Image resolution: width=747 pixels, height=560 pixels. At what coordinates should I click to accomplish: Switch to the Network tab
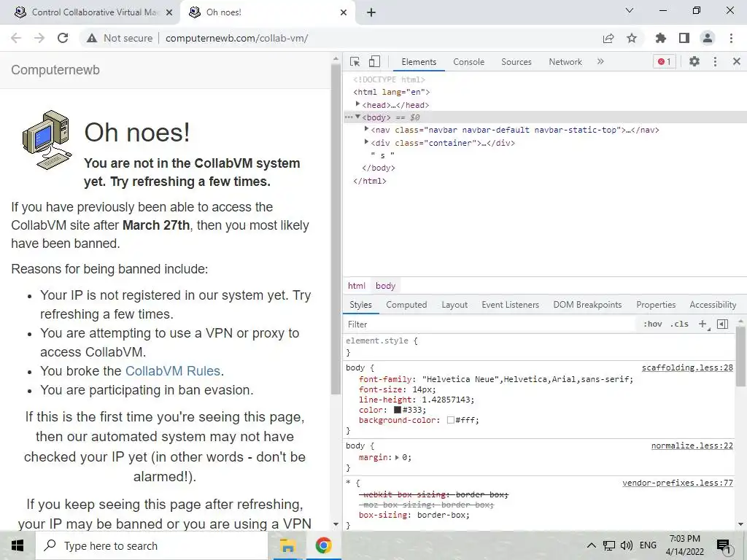click(x=565, y=62)
